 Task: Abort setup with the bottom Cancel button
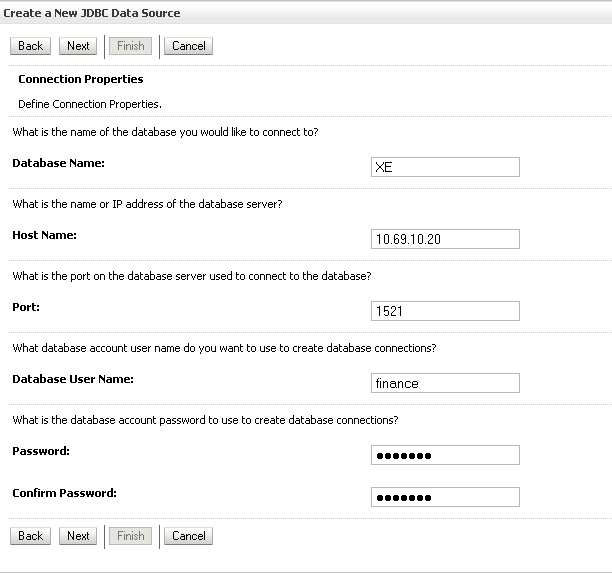tap(189, 536)
